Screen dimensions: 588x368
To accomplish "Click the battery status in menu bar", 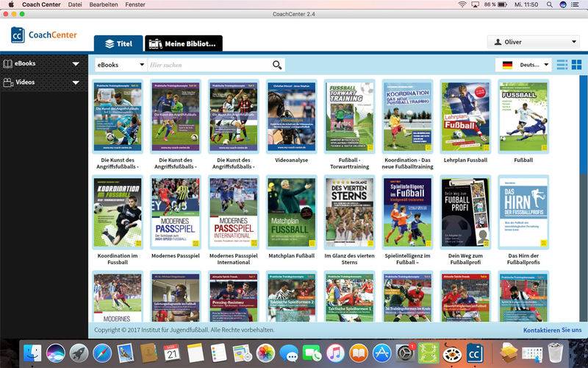I will [495, 4].
